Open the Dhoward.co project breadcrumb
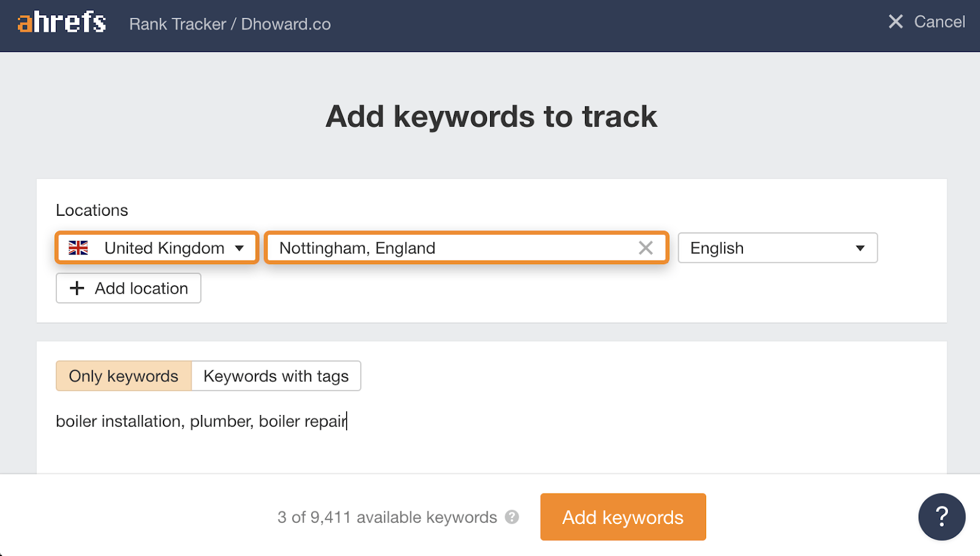Screen dimensions: 980x556 286,24
